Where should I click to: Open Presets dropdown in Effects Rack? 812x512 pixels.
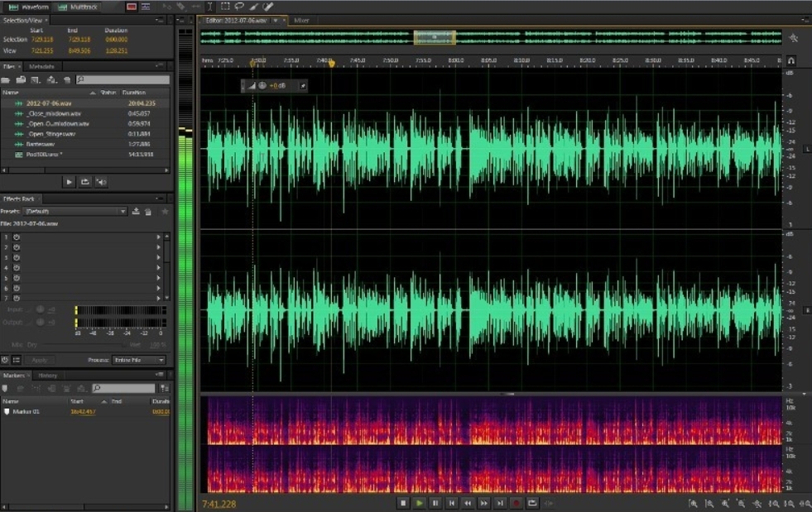click(x=75, y=211)
